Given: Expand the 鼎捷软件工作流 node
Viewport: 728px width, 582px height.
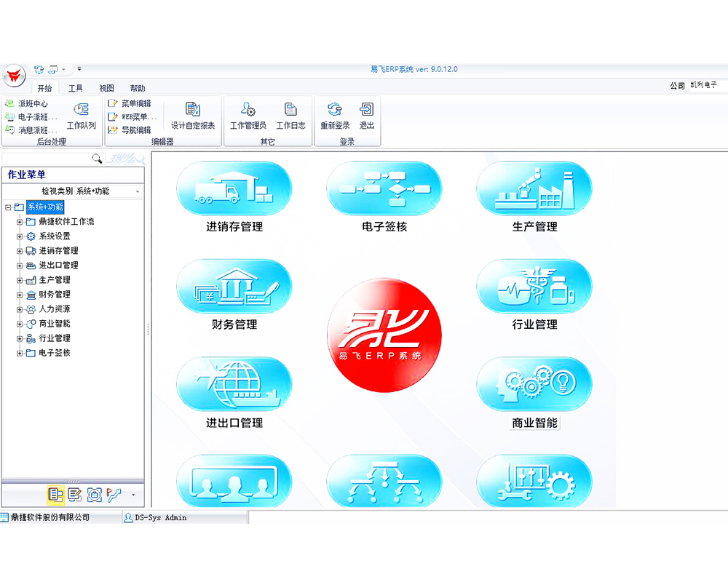Looking at the screenshot, I should point(20,222).
